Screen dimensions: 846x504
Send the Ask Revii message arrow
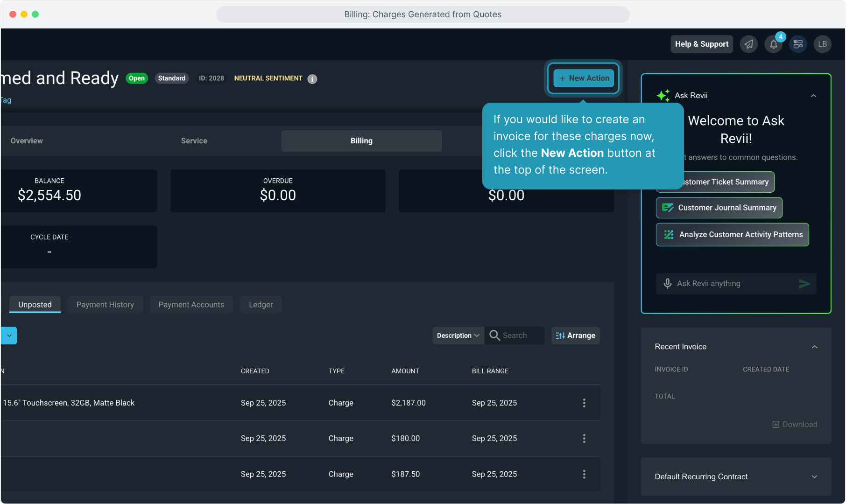[x=804, y=283]
